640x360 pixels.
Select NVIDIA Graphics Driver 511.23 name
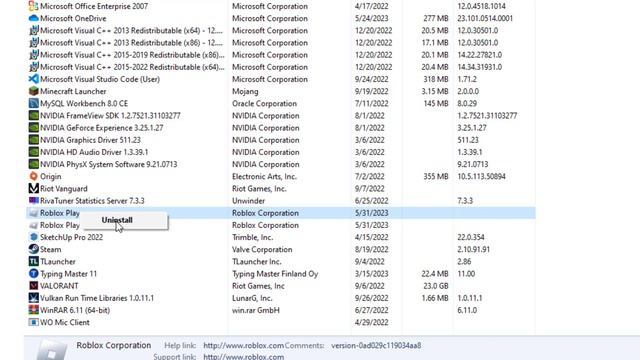(x=90, y=140)
